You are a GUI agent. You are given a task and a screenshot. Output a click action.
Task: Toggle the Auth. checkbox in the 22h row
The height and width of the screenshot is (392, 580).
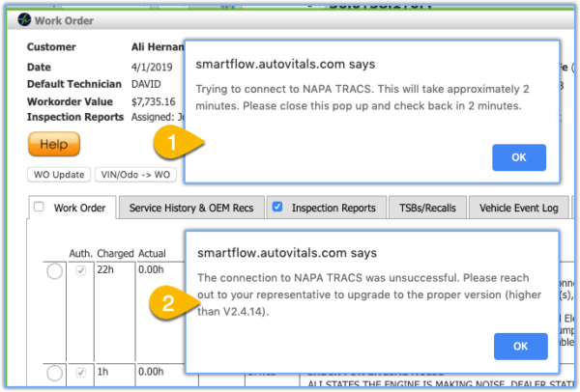80,270
